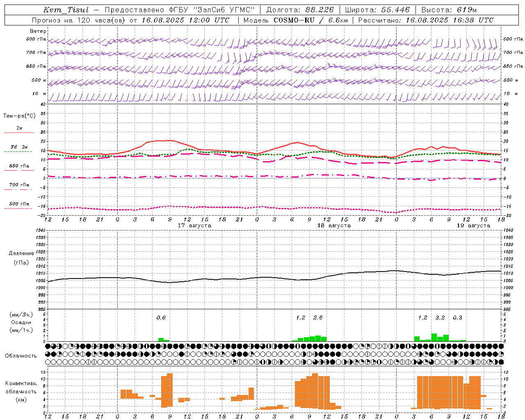This screenshot has width=525, height=420.
Task: Click the forecast start 16.08.2025 12:00 UTC
Action: (185, 20)
